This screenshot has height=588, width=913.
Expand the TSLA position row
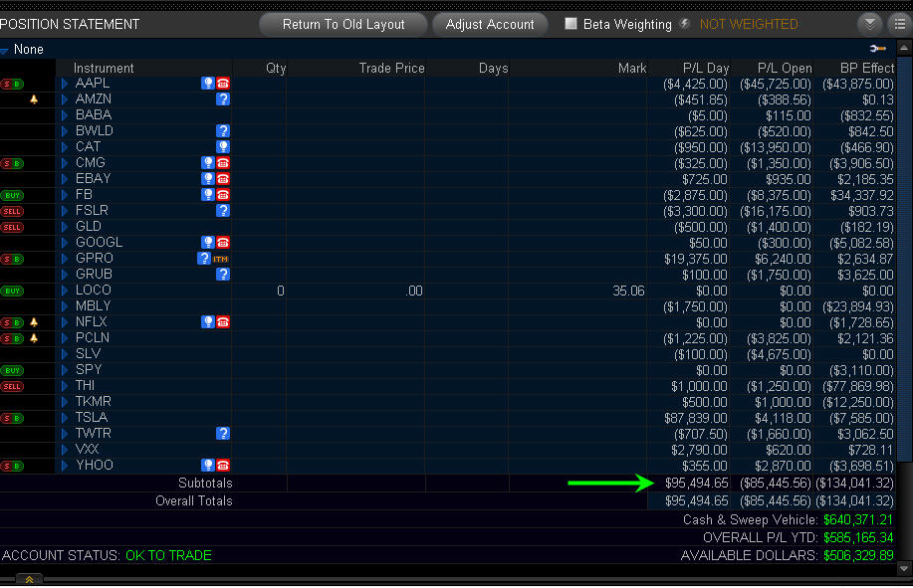pyautogui.click(x=66, y=418)
